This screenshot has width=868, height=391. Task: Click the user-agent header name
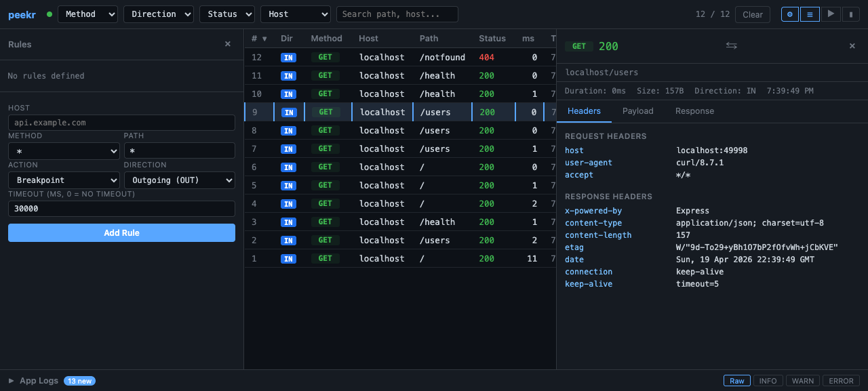coord(589,163)
